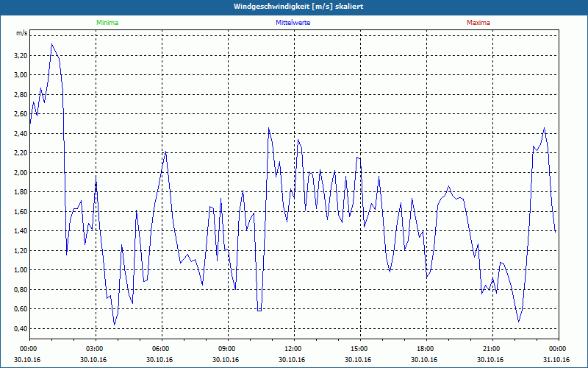This screenshot has height=368, width=588.
Task: Click the green Minima legend label
Action: [x=107, y=23]
